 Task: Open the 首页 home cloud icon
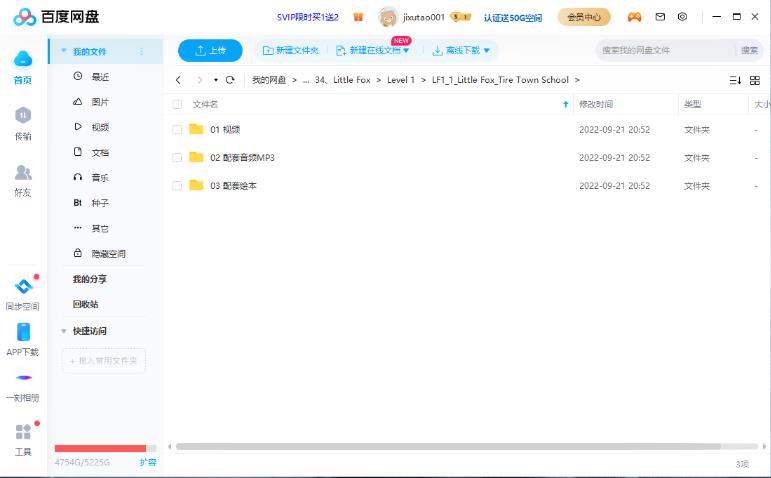[x=23, y=59]
